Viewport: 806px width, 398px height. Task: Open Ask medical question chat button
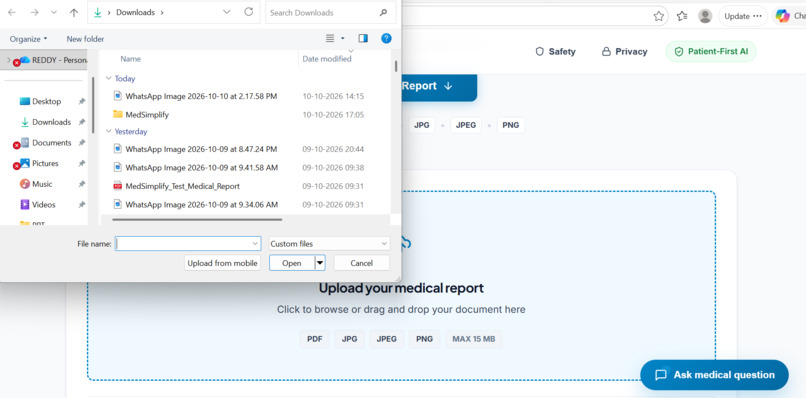[715, 375]
